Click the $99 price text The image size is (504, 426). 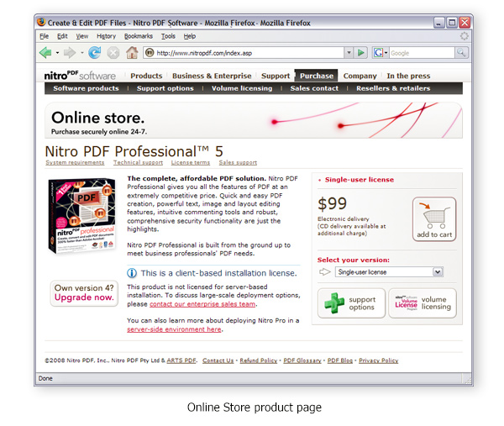pyautogui.click(x=332, y=203)
